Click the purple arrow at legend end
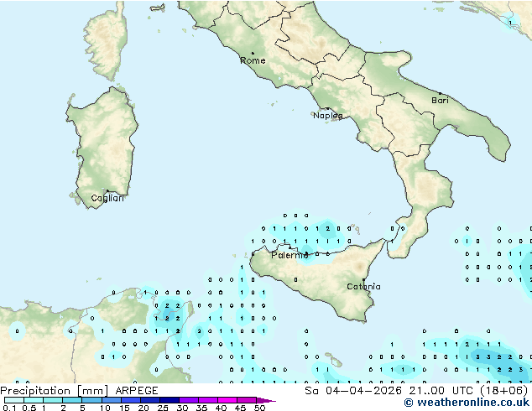Image resolution: width=532 pixels, height=411 pixels. tap(266, 400)
